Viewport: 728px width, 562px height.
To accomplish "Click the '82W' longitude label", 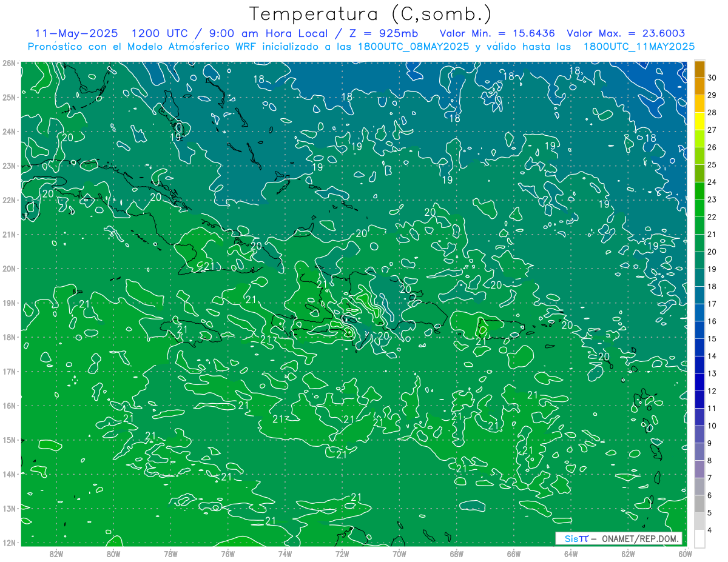I will coord(56,554).
